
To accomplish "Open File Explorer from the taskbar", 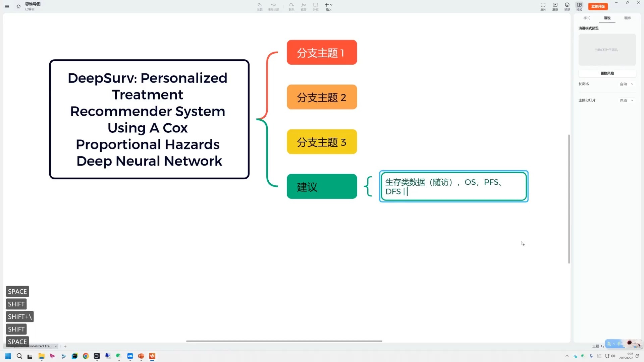I will tap(41, 356).
